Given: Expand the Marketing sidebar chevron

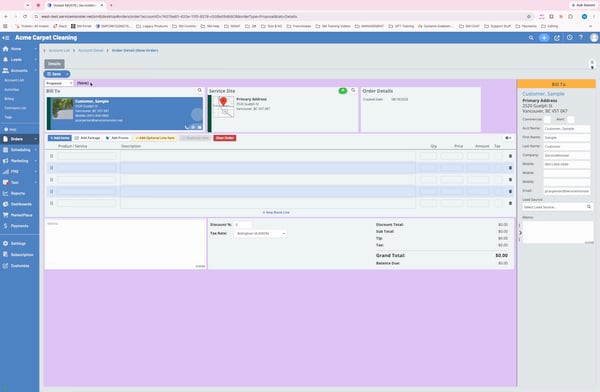Looking at the screenshot, I should pyautogui.click(x=36, y=161).
